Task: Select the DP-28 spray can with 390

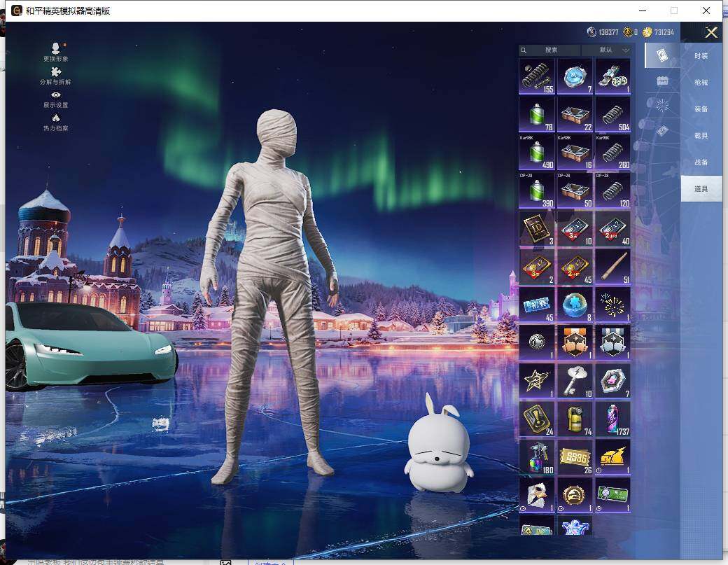Action: coord(537,190)
